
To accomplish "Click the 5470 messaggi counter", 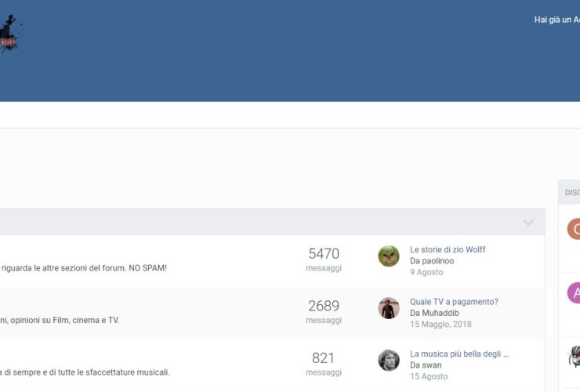I will tap(324, 254).
